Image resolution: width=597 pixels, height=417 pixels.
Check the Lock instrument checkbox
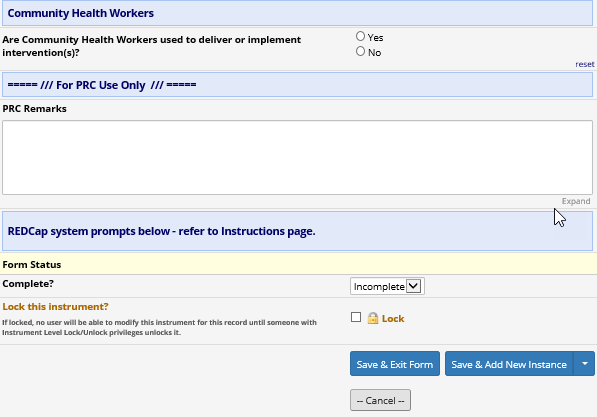point(356,317)
